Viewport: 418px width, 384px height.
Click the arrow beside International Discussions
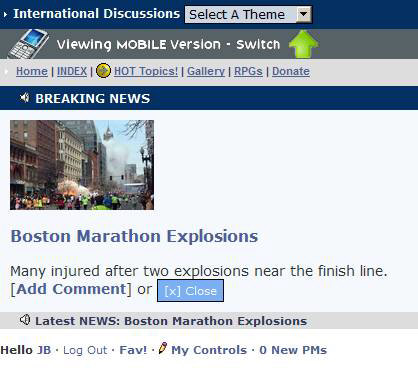click(x=5, y=14)
